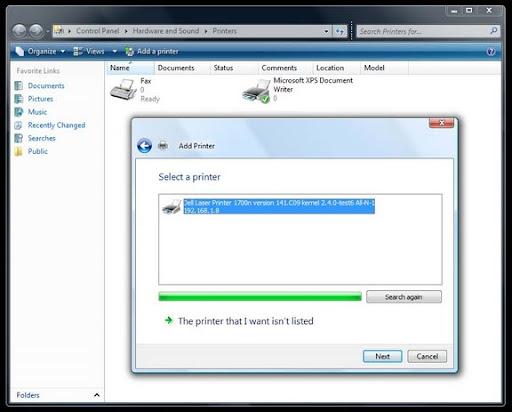Click the green arrow beside isn't listed
The image size is (512, 412).
click(x=169, y=321)
